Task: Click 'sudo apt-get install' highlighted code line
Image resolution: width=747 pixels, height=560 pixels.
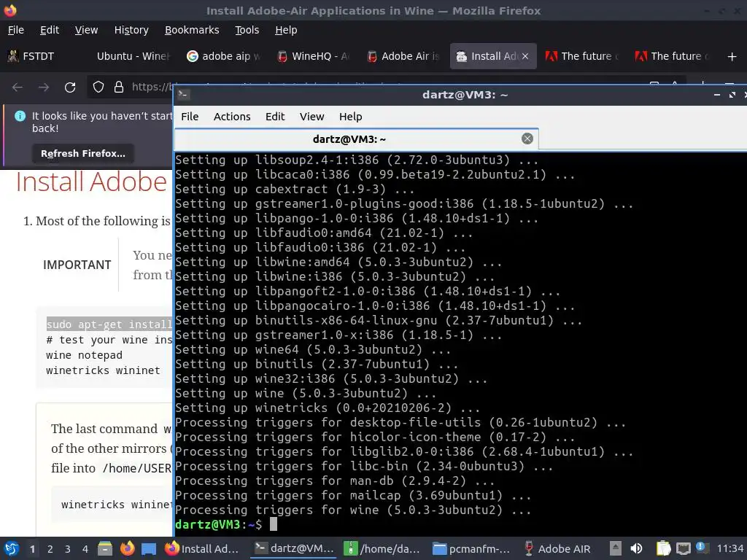Action: pos(109,324)
